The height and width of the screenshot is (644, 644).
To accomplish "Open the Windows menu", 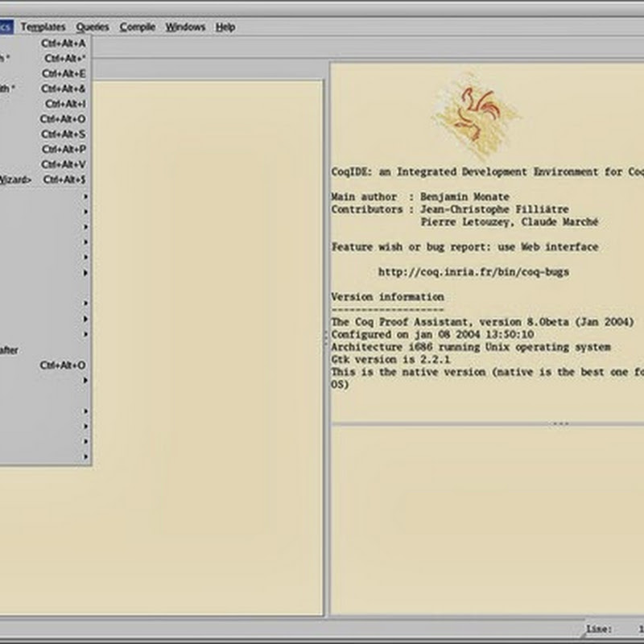I will [x=185, y=27].
